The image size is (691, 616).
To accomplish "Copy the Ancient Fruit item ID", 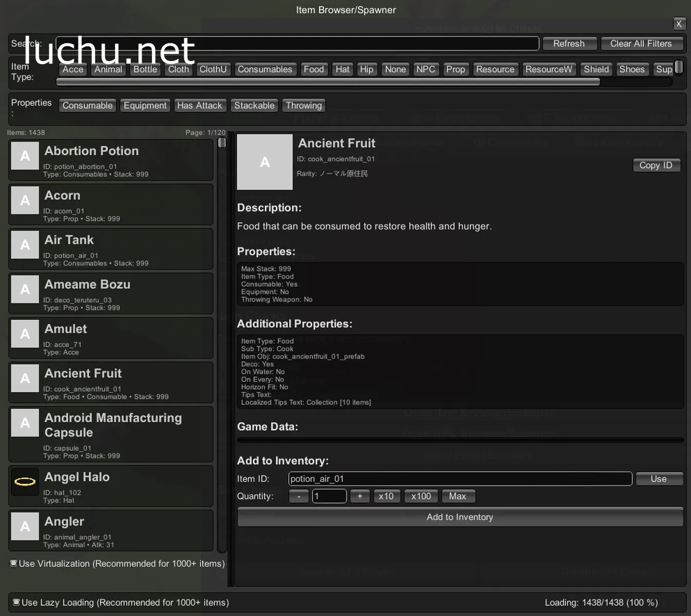I will (x=656, y=165).
